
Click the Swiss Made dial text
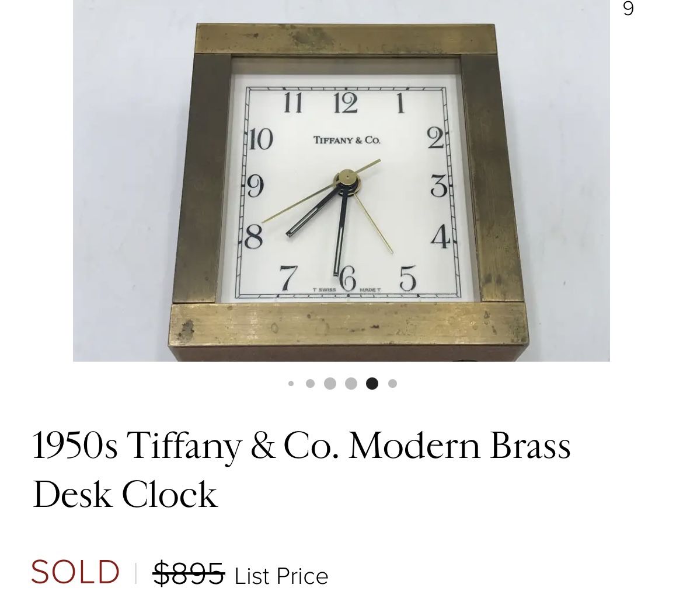[347, 290]
